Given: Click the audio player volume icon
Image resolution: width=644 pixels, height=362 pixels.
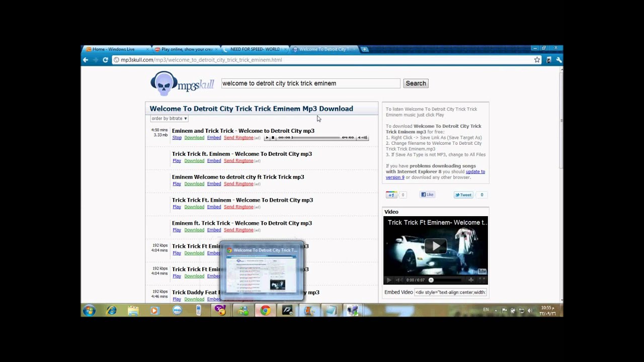Looking at the screenshot, I should point(362,138).
